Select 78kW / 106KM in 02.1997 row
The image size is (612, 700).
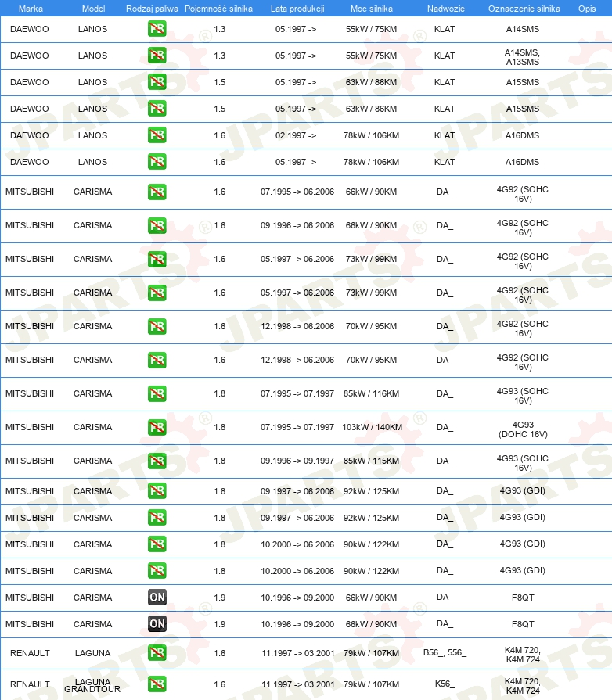pyautogui.click(x=371, y=135)
